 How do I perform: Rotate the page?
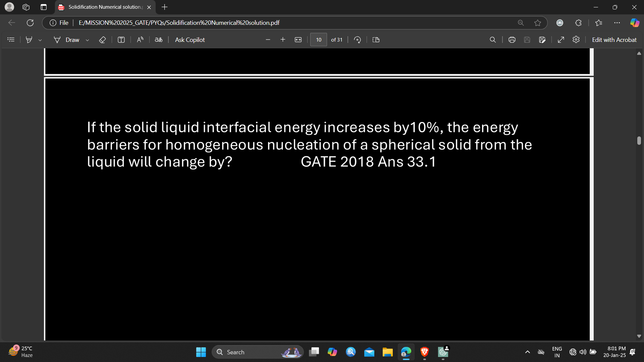[x=357, y=40]
